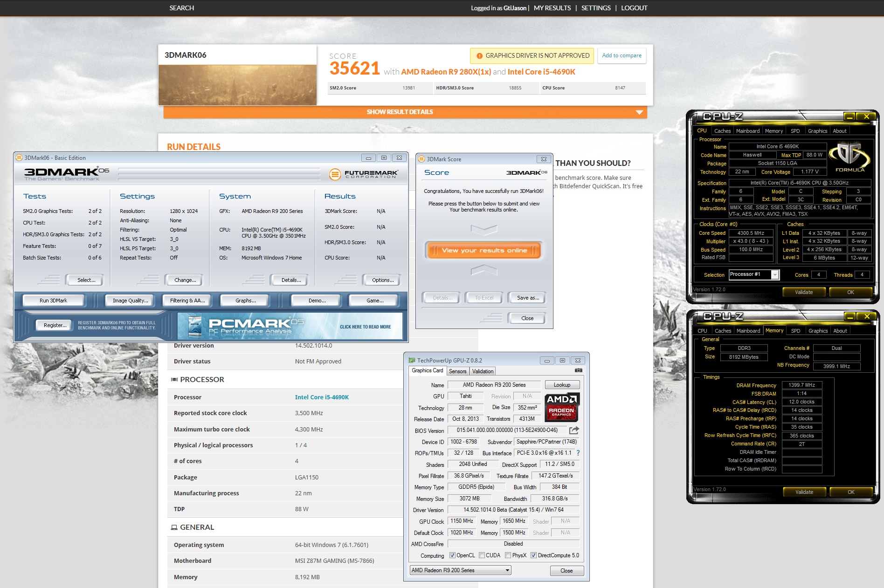
Task: Click the General section laptop icon
Action: [174, 527]
